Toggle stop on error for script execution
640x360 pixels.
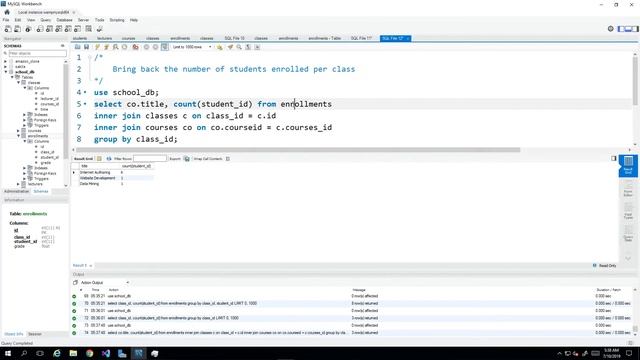pos(136,47)
